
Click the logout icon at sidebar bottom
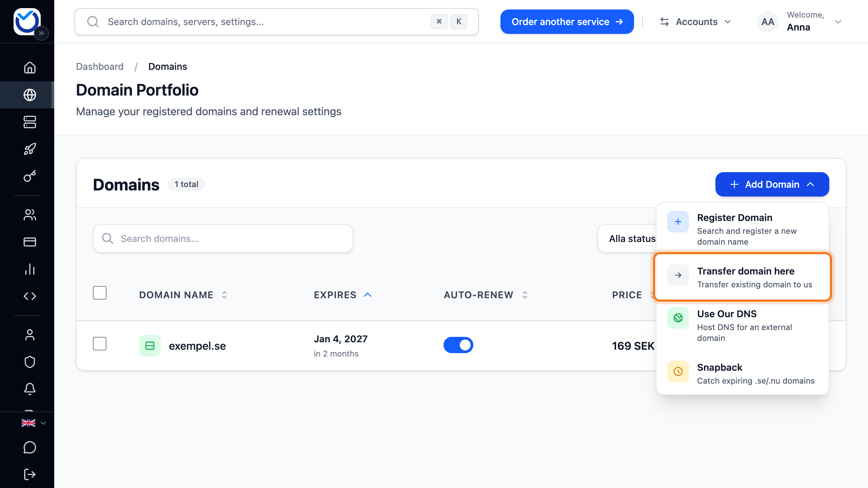tap(30, 474)
